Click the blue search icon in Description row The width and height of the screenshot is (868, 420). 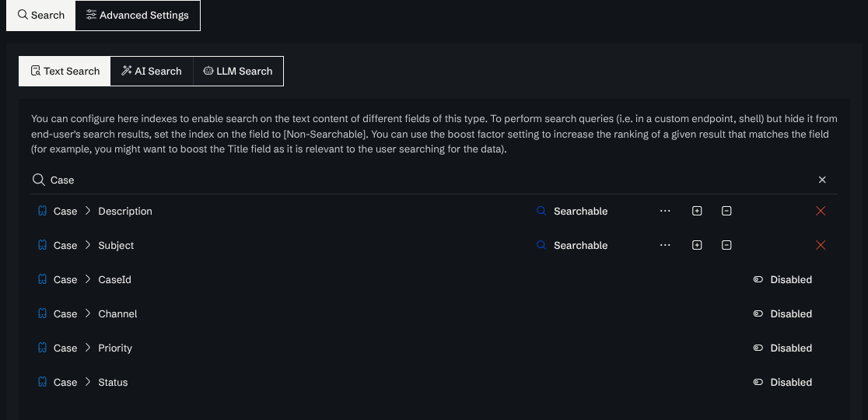541,211
